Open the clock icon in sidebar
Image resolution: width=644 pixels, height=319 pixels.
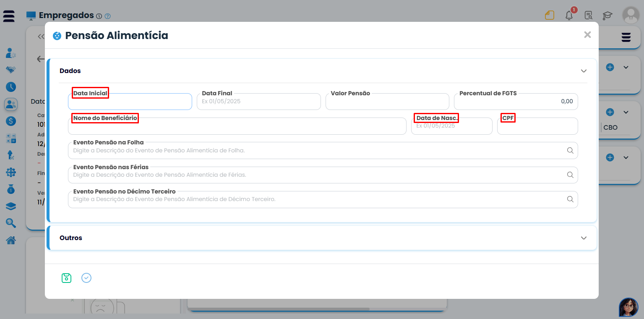pyautogui.click(x=11, y=87)
